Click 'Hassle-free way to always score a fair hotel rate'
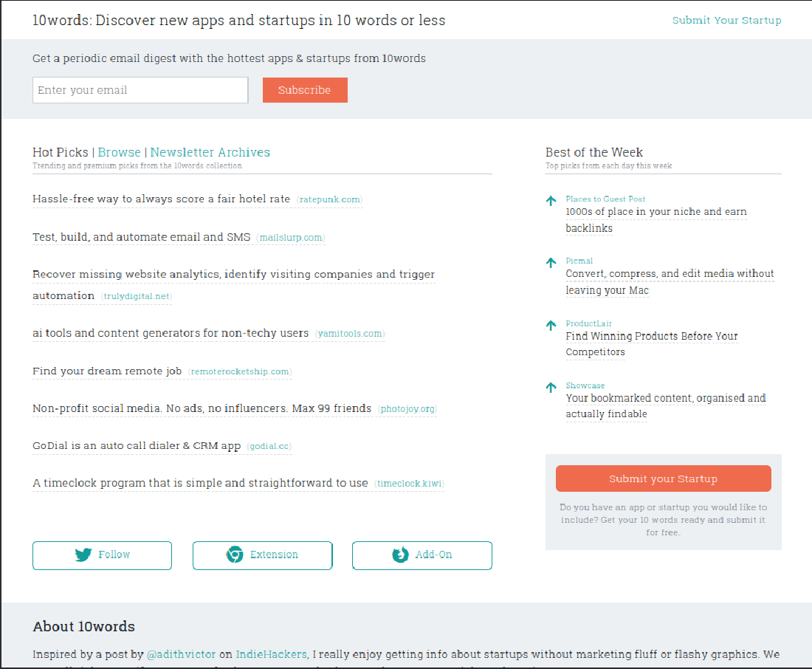The image size is (812, 669). 161,199
